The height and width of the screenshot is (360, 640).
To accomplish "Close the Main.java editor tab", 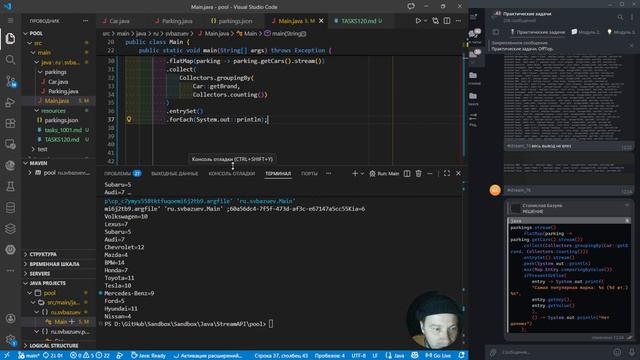I will [x=321, y=21].
